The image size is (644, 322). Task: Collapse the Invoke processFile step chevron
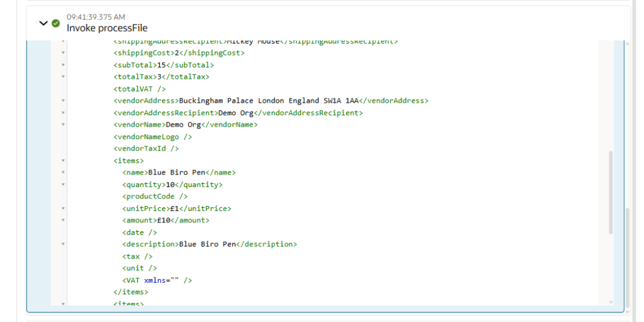[43, 23]
